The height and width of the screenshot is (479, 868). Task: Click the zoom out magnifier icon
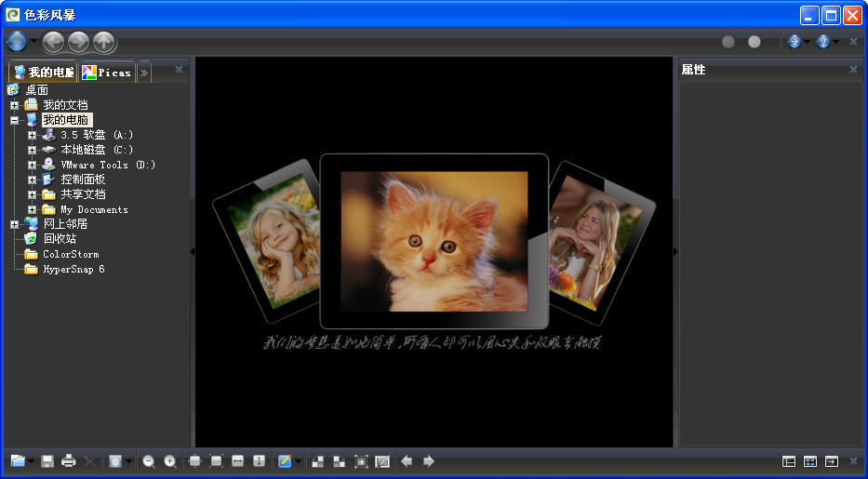coord(149,461)
